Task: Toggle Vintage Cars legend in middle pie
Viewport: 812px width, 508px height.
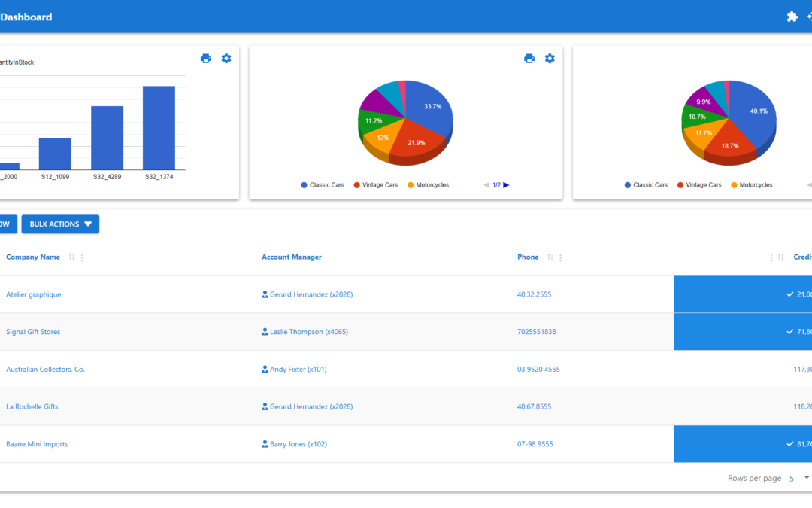Action: pyautogui.click(x=376, y=185)
